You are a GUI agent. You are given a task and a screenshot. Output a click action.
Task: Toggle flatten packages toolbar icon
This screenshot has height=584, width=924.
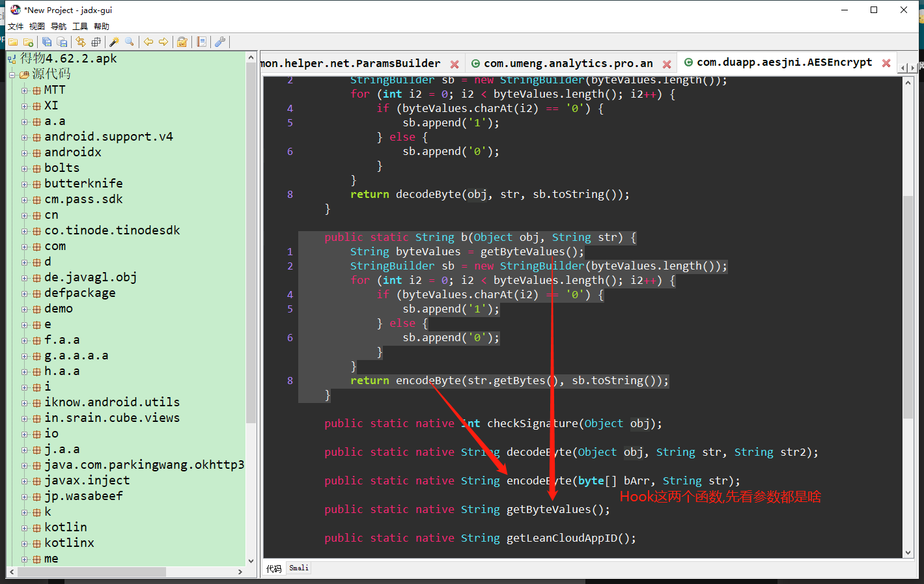pyautogui.click(x=96, y=42)
